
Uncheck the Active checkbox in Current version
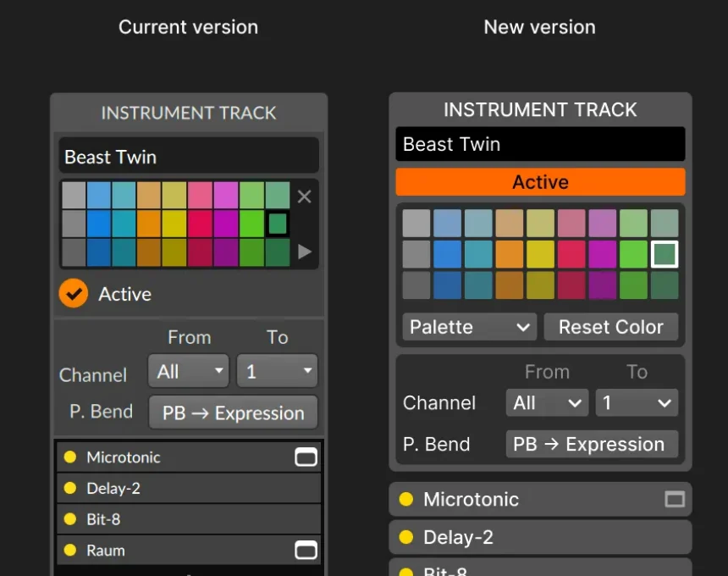[74, 294]
